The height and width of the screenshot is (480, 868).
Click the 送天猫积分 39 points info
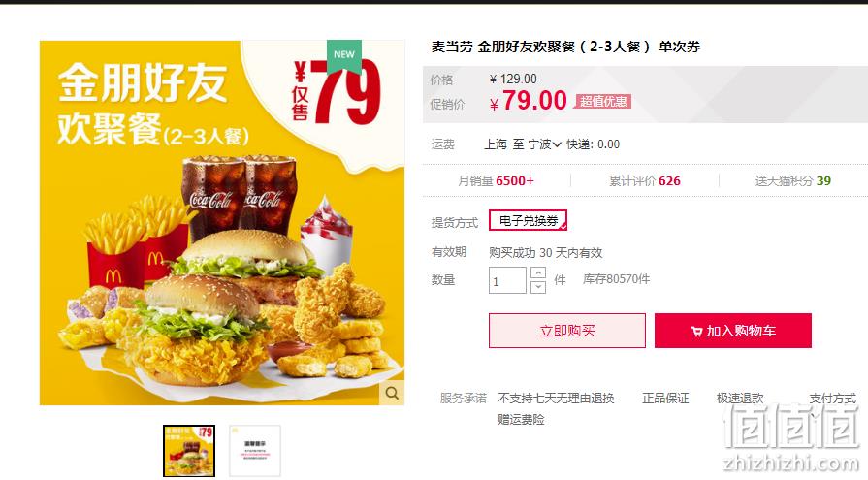coord(792,181)
